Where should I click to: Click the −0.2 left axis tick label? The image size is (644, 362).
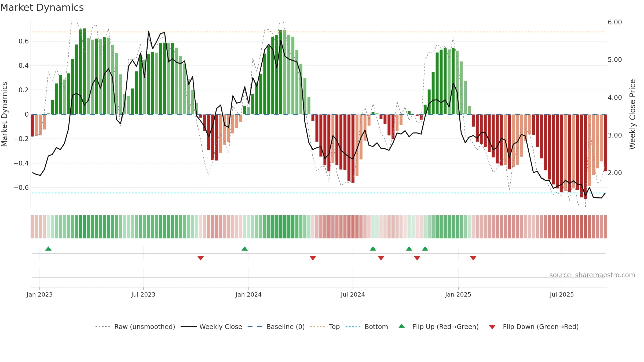[21, 139]
